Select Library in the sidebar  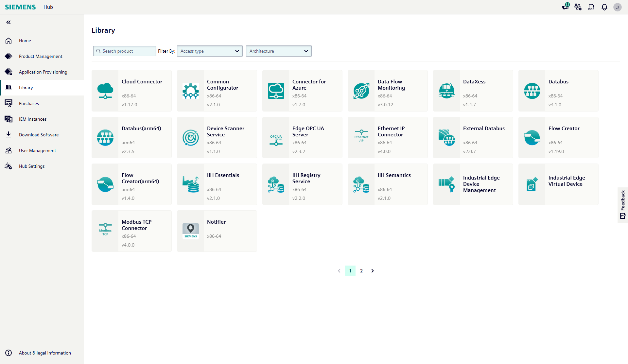tap(42, 88)
